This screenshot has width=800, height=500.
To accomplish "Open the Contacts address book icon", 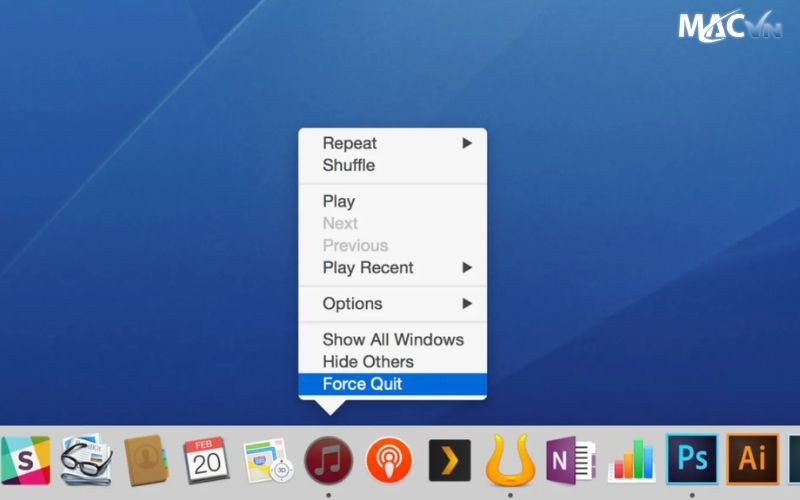I will (x=146, y=460).
